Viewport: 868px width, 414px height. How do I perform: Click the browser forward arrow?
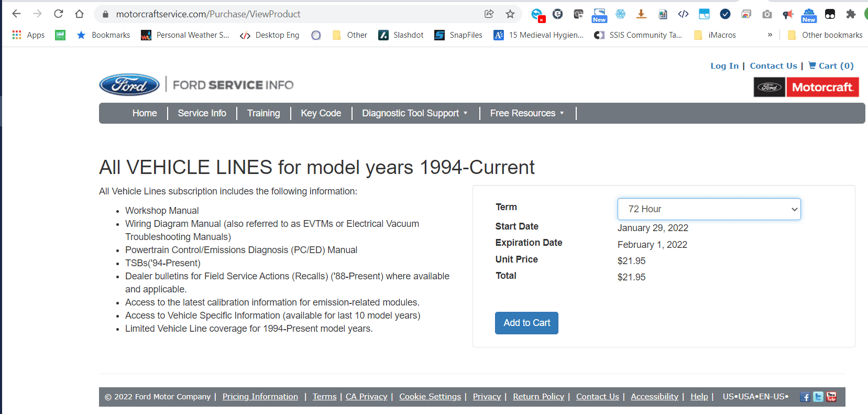(37, 14)
